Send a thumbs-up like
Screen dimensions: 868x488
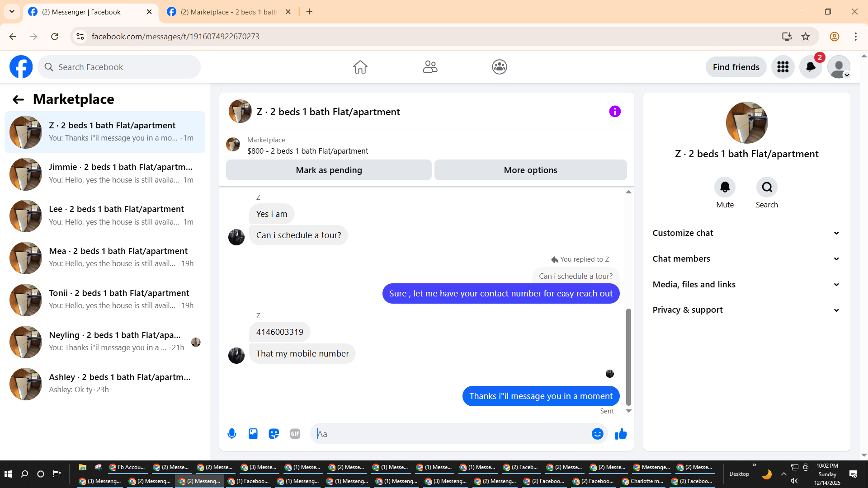tap(621, 434)
